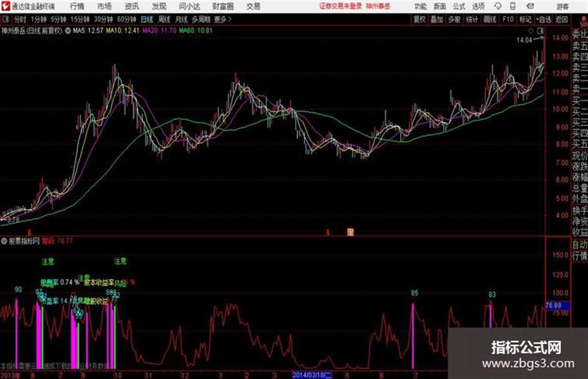
Task: Open the 版面 menu
Action: (439, 6)
